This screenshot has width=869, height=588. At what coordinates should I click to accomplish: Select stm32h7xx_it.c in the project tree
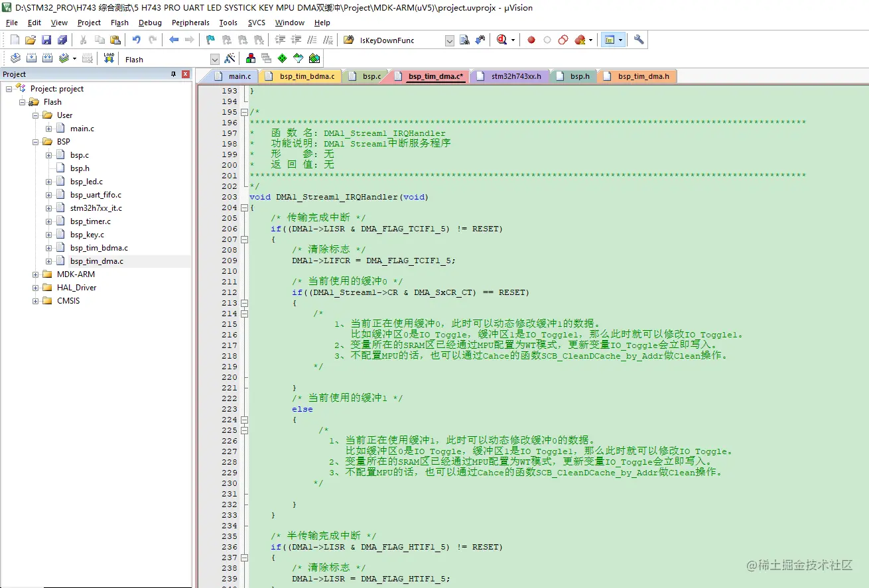pyautogui.click(x=96, y=208)
